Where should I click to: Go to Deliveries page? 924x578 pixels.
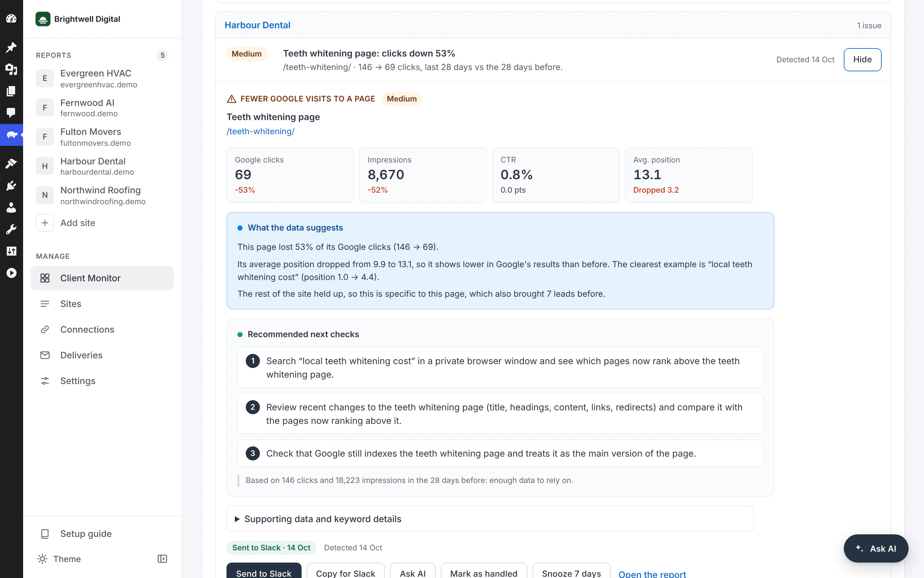102,355
